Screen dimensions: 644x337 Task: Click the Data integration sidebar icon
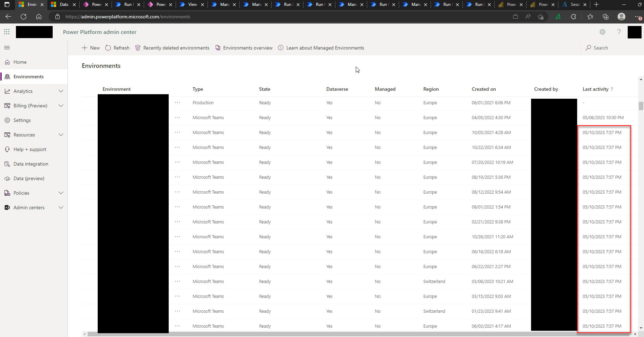(x=7, y=164)
